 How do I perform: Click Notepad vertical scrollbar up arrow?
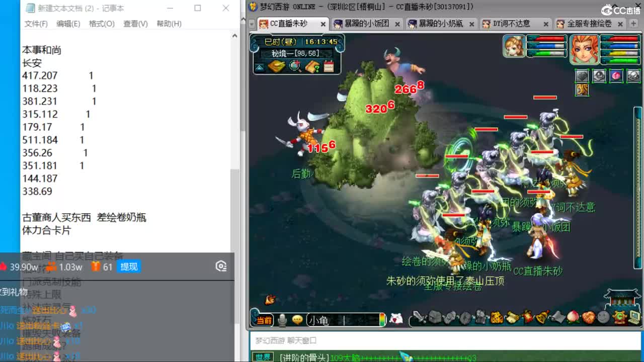point(234,36)
